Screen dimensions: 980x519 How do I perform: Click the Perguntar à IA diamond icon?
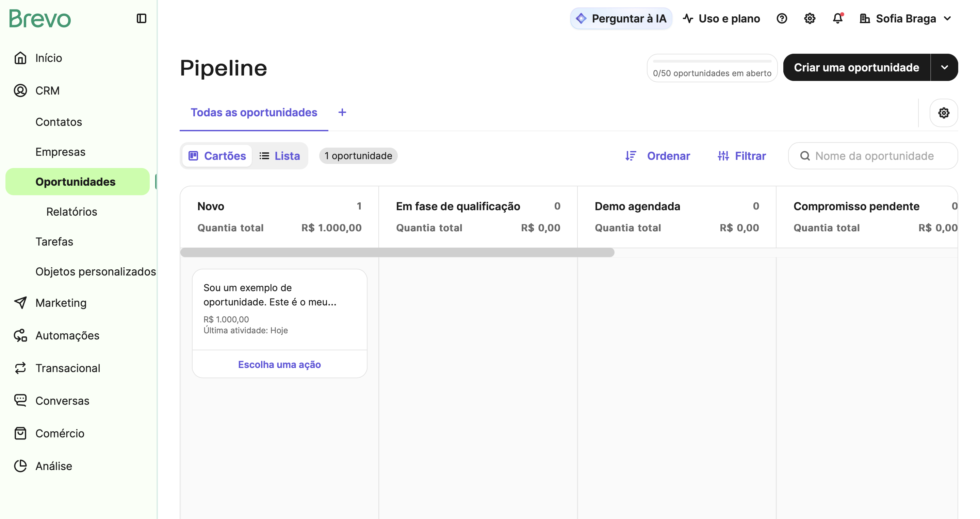click(x=581, y=18)
